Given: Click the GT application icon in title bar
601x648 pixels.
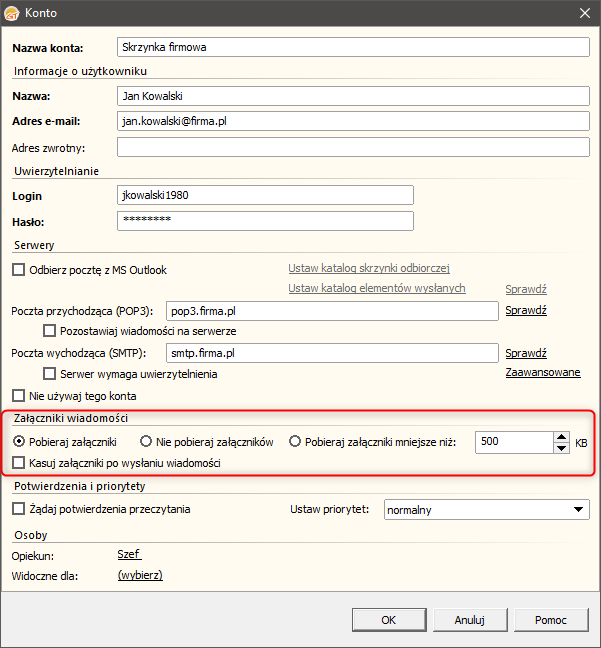Looking at the screenshot, I should click(x=12, y=13).
